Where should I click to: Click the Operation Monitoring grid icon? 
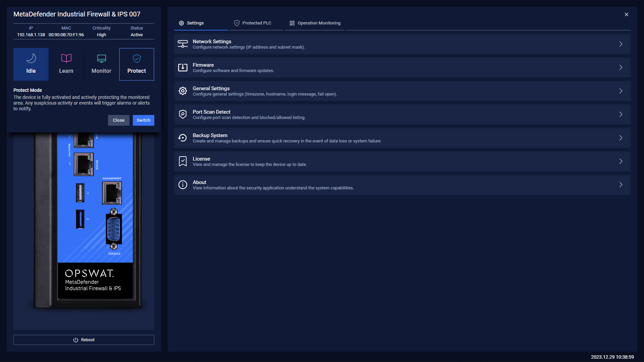coord(292,23)
